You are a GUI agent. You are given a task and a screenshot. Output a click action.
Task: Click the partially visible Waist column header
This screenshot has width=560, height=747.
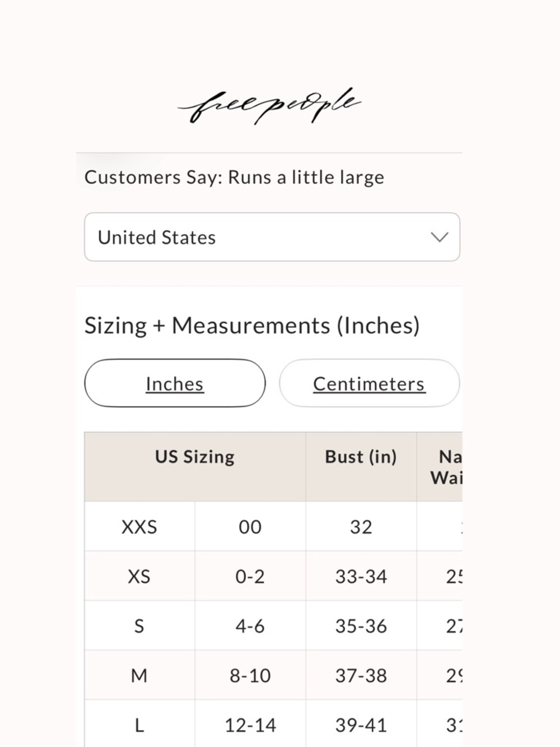tap(446, 467)
